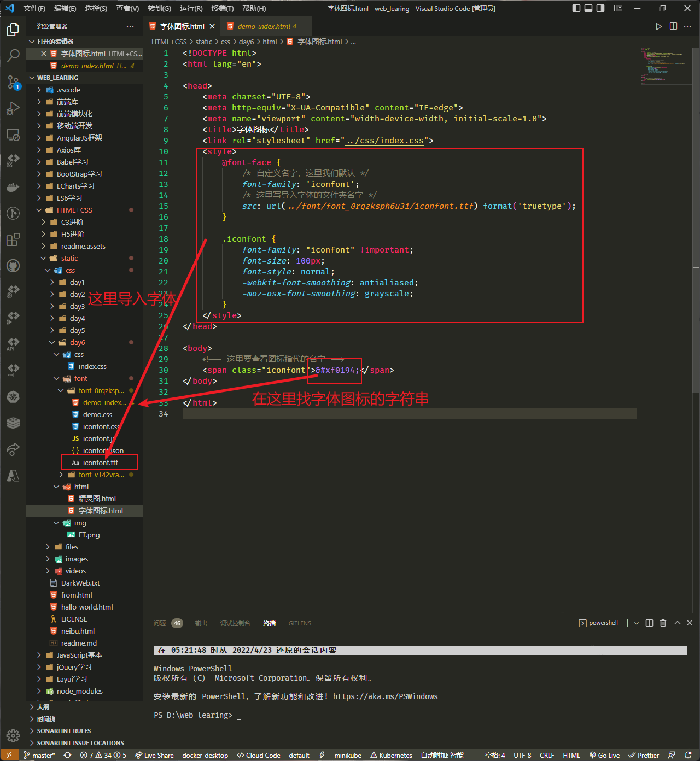Click HTML language mode in status bar
700x761 pixels.
click(571, 755)
